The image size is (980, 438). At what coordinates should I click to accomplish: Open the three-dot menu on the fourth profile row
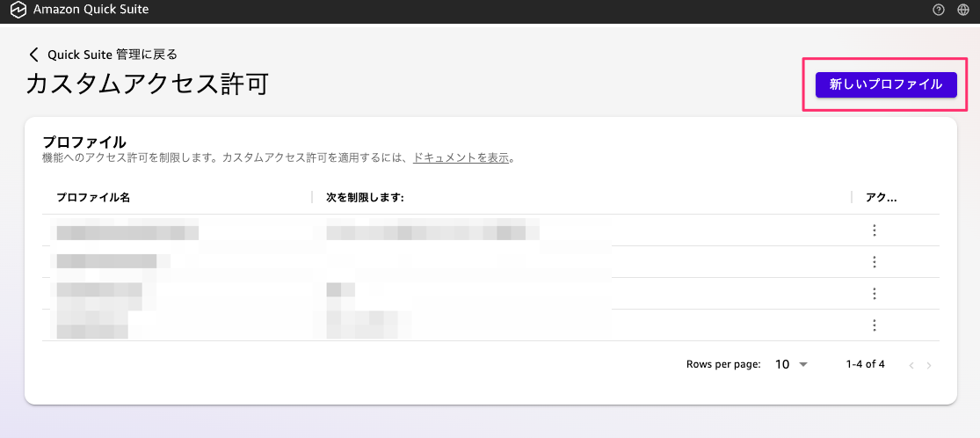[874, 325]
